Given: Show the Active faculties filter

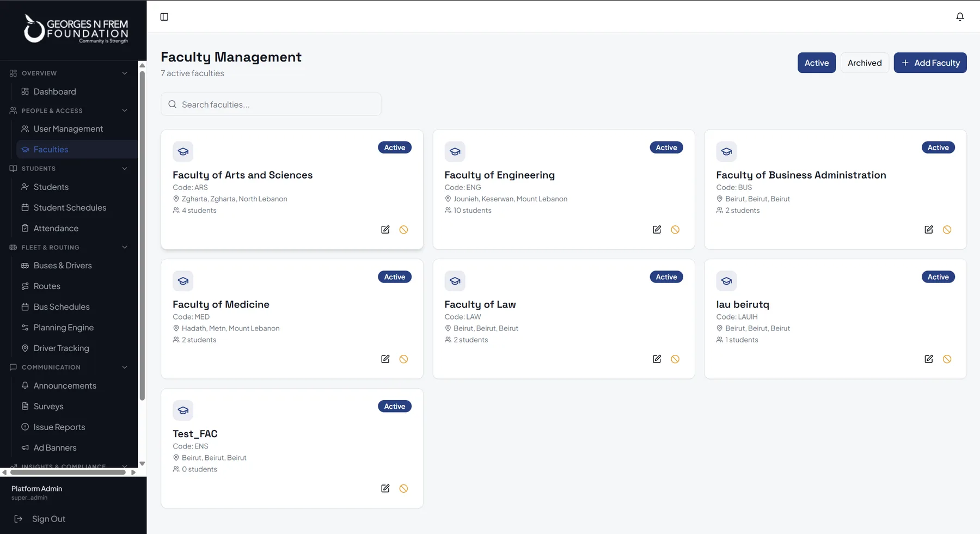Looking at the screenshot, I should coord(817,63).
